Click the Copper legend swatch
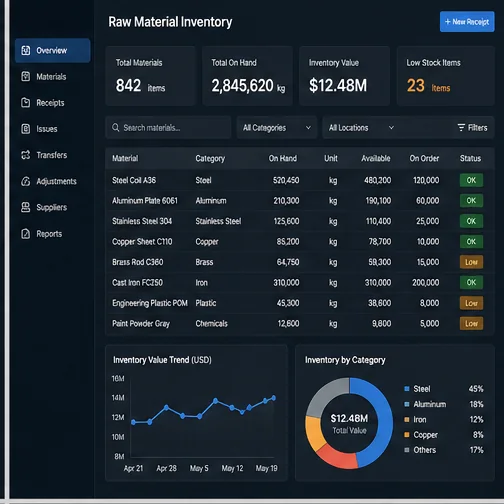504x504 pixels. tap(407, 435)
